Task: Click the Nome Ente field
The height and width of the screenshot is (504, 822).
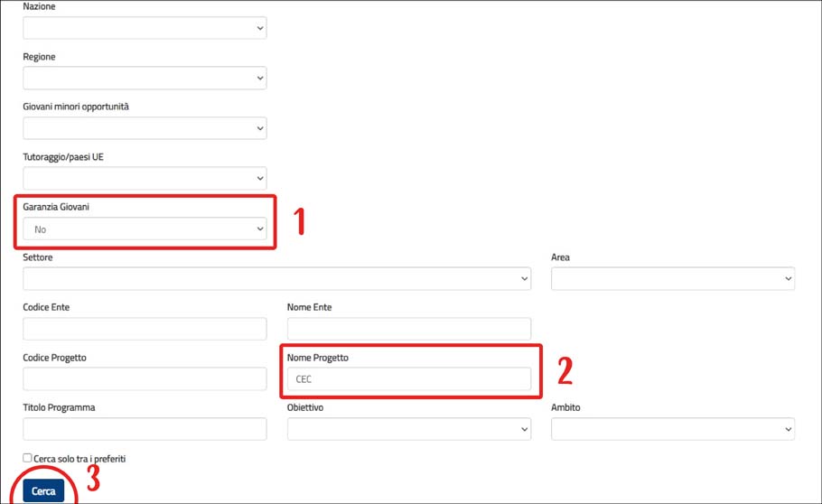Action: [x=409, y=329]
